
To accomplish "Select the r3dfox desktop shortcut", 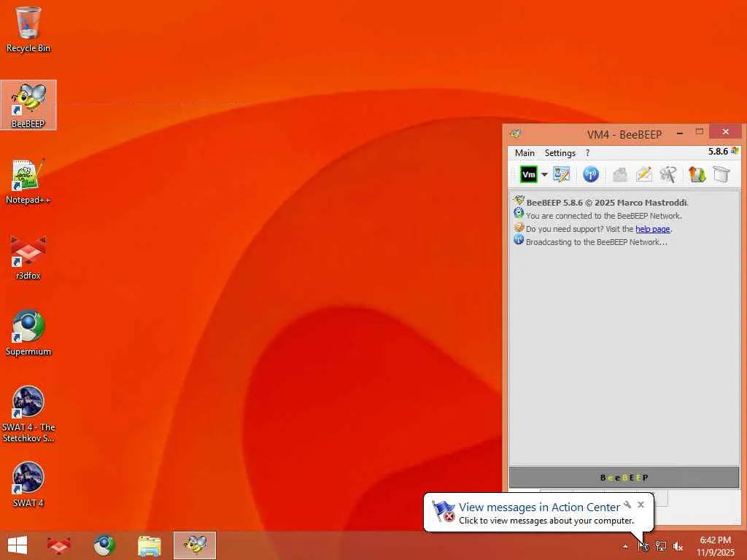I will (x=28, y=257).
